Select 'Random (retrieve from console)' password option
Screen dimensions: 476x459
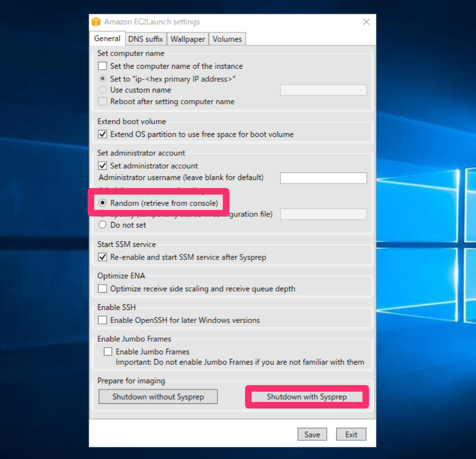(x=103, y=202)
